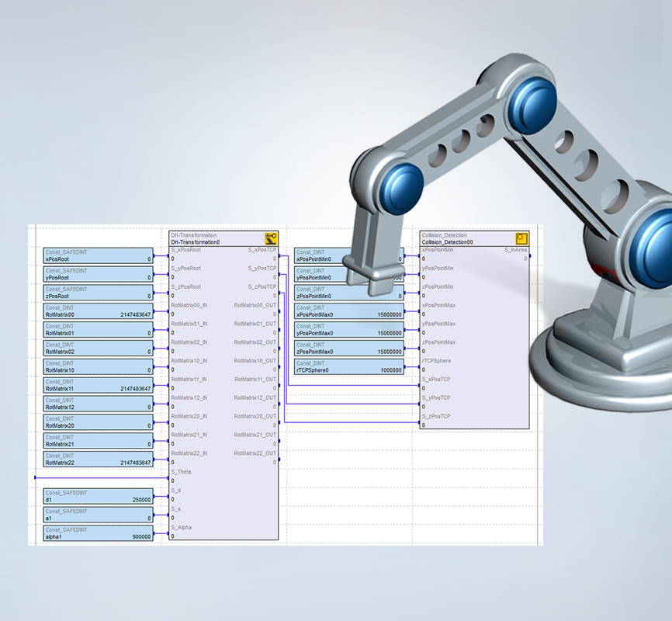Select the rTCPSphere0 constant block
The image size is (672, 621).
349,367
